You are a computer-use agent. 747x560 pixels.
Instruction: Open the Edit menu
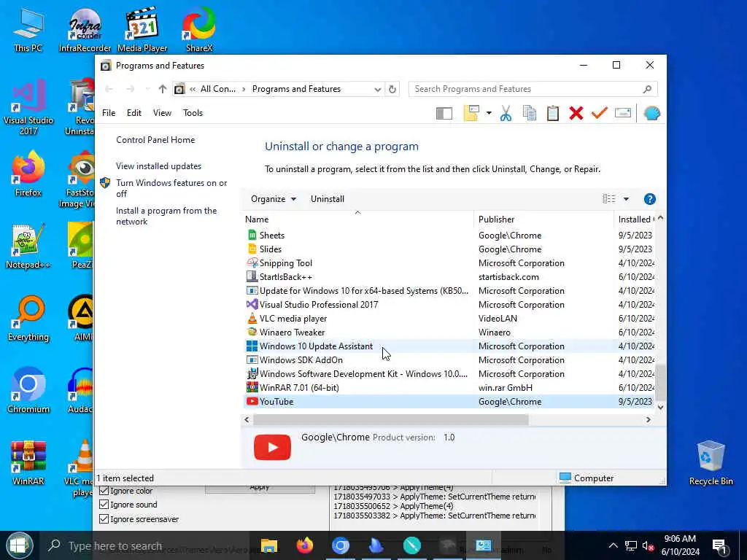point(134,113)
